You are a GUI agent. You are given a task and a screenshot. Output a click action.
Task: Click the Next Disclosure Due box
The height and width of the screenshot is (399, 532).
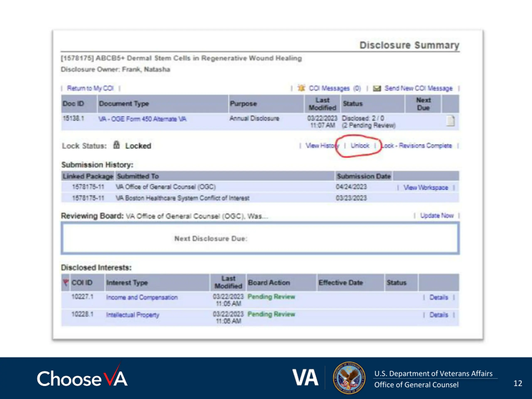260,238
